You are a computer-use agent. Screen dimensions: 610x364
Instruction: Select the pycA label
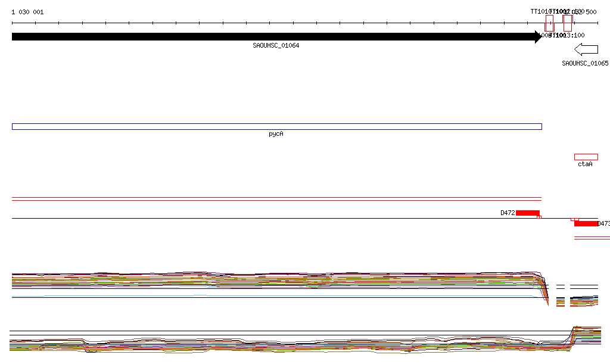(x=276, y=134)
